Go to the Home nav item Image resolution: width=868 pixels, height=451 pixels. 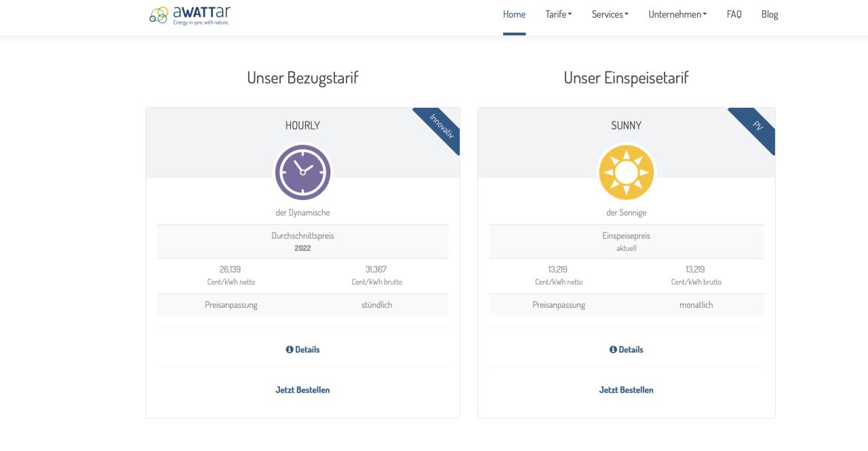pyautogui.click(x=514, y=14)
